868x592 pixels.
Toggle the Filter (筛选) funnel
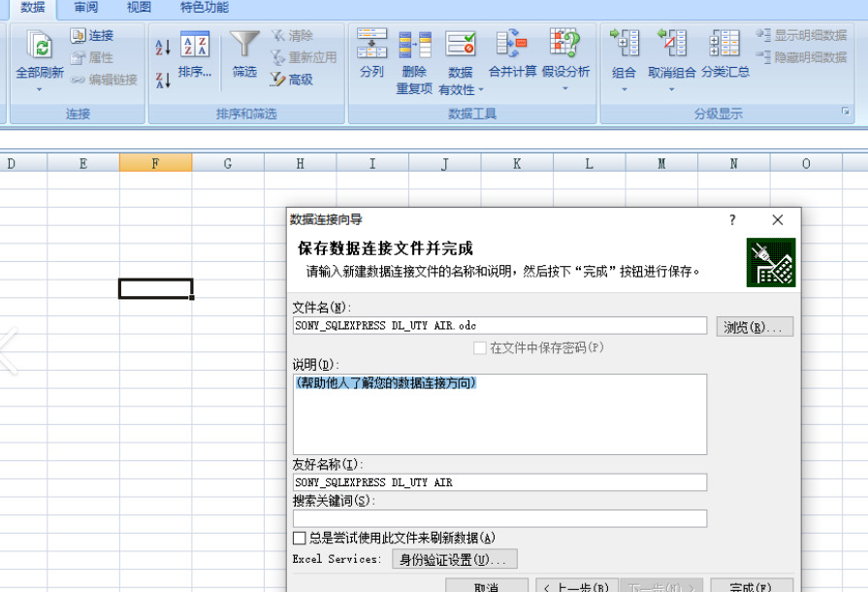click(244, 54)
